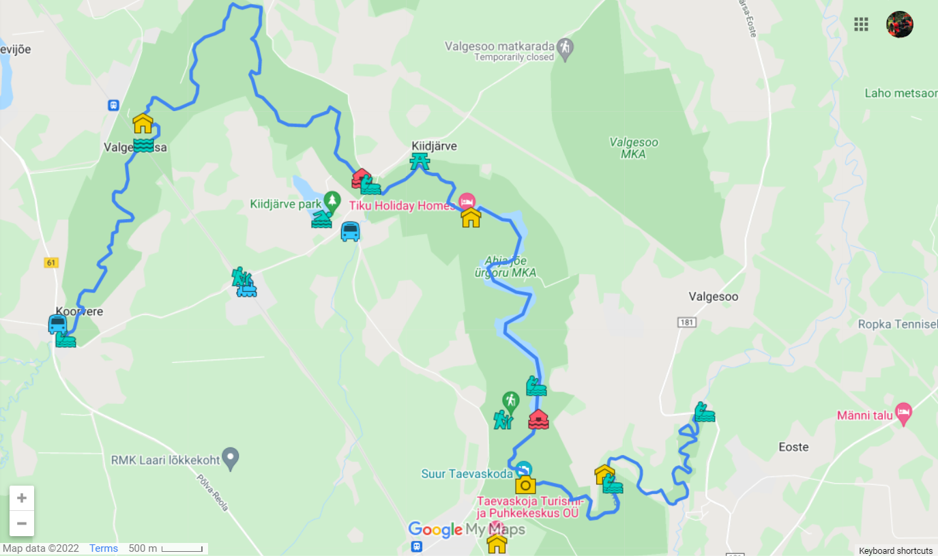Image resolution: width=938 pixels, height=560 pixels.
Task: Click the teal swimmer marker beside Kiidjärve park
Action: (x=322, y=219)
